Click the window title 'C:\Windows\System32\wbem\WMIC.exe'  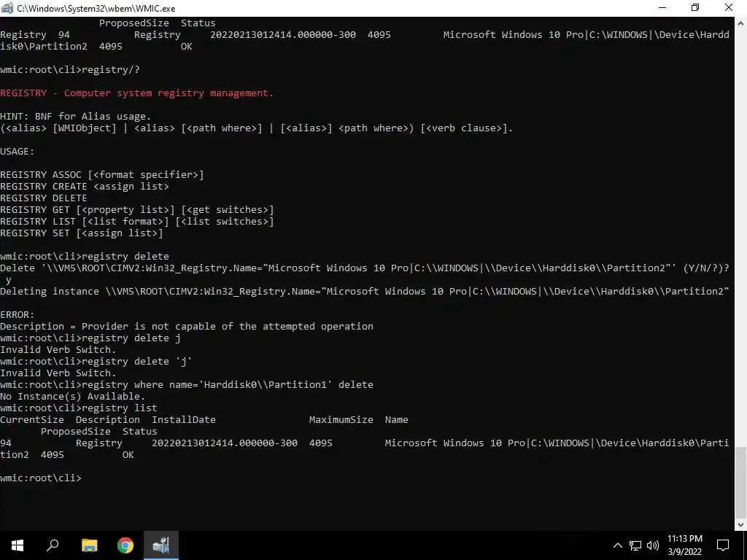pos(96,9)
